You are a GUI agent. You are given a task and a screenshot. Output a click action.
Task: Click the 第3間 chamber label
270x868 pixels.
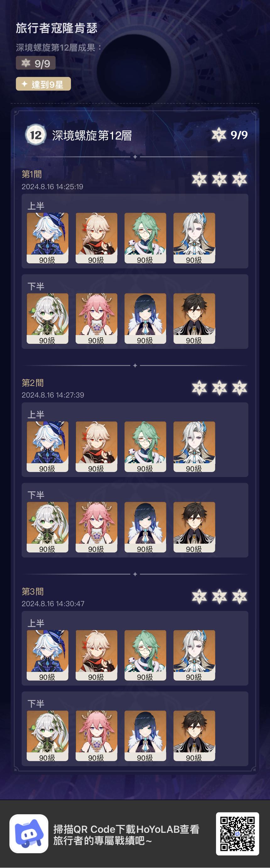pos(33,591)
